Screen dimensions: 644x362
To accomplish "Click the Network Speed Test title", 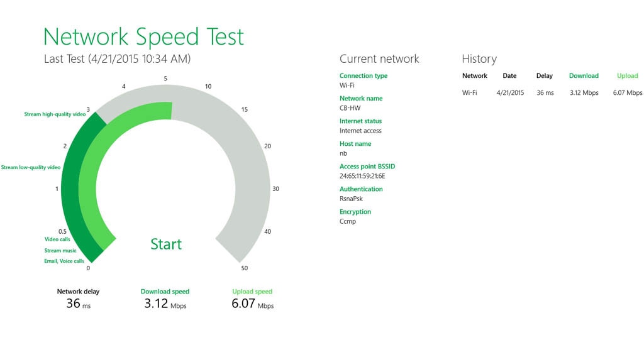I will (x=143, y=36).
